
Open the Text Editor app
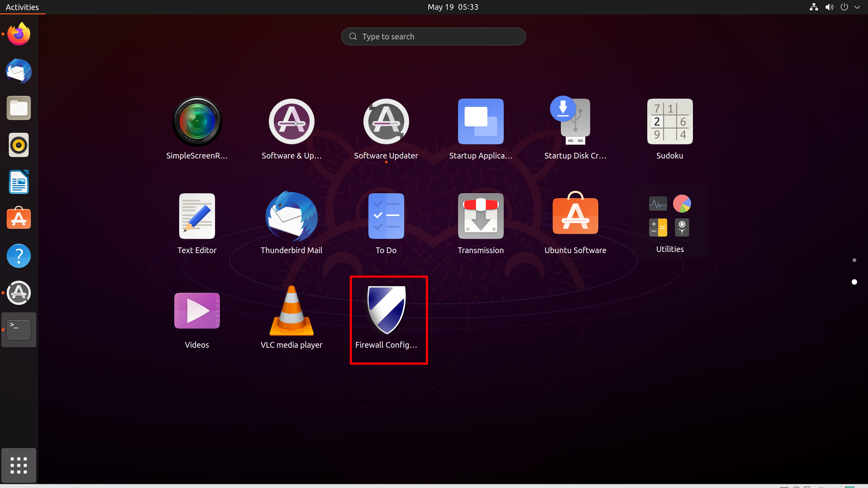[197, 216]
